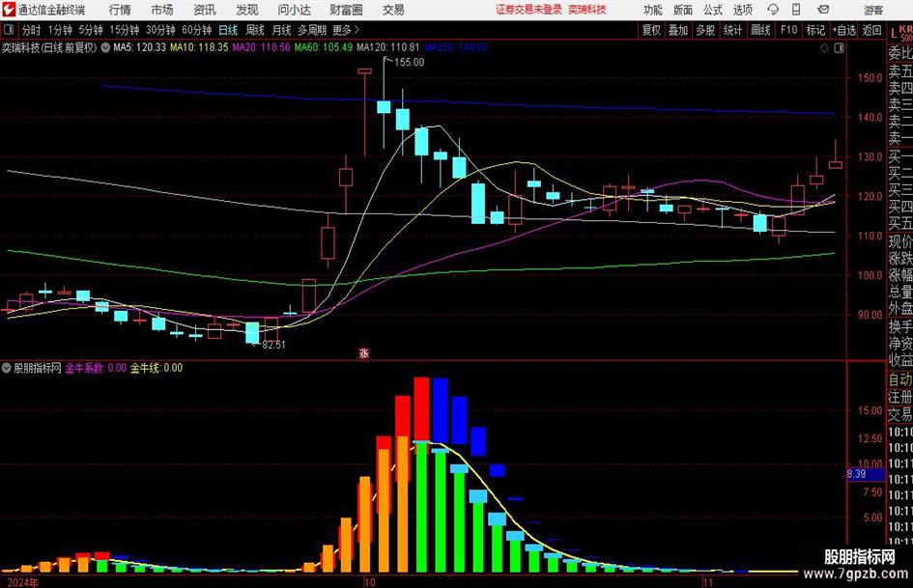
Task: Toggle the right info panel icon
Action: click(839, 48)
